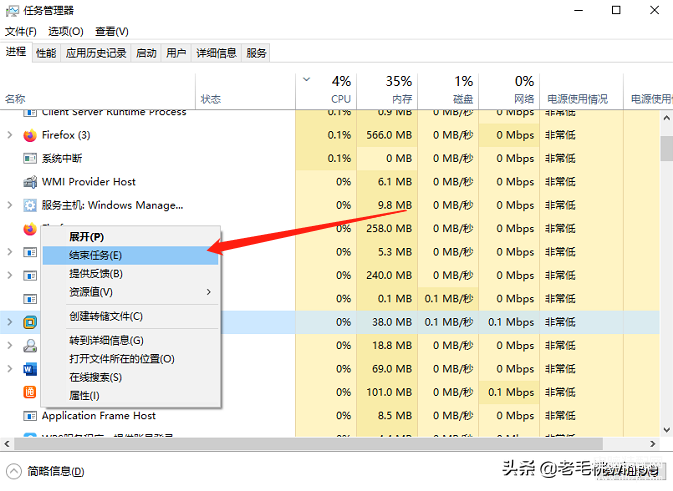Screen dimensions: 673x491
Task: Click the process icon in 240.0 MB row
Action: pos(30,275)
